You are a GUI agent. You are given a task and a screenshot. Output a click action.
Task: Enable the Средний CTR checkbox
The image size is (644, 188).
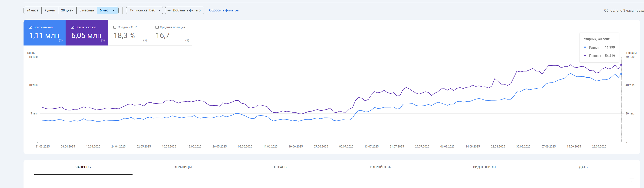(115, 27)
